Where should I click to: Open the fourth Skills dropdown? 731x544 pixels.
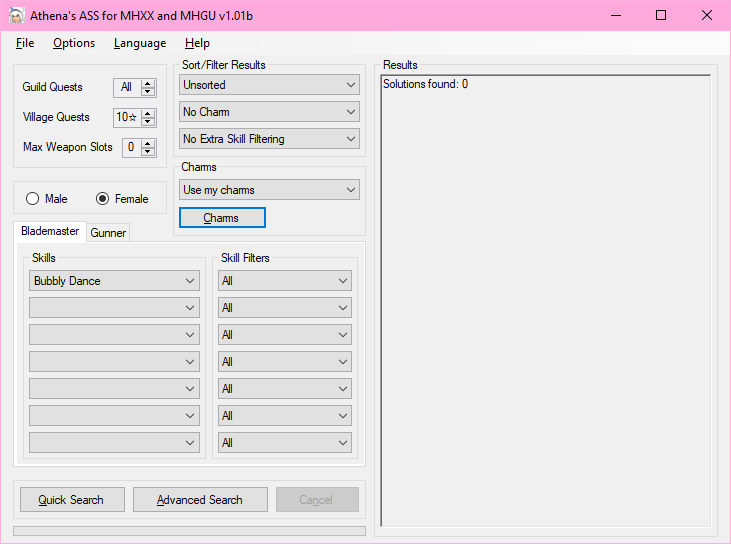coord(114,362)
